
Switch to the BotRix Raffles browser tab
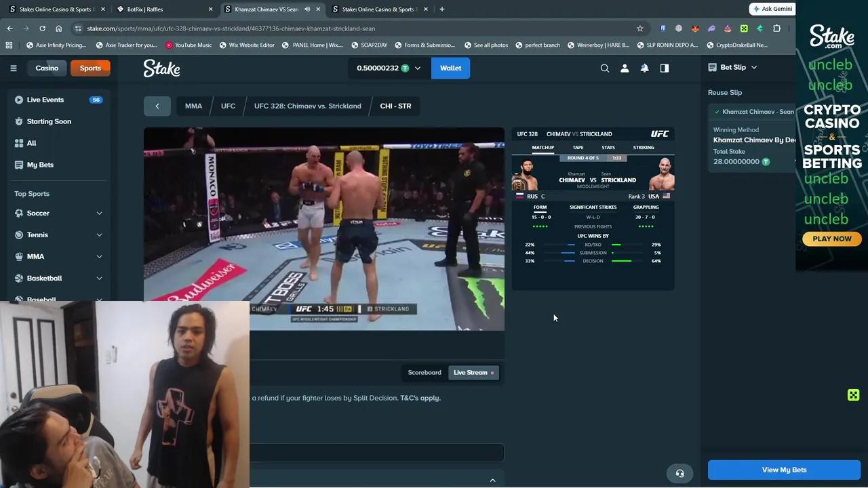tap(165, 9)
